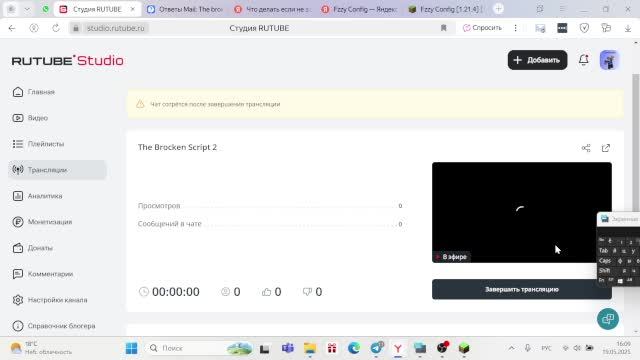Click the warning icon in chat notice
640x360 pixels.
[x=140, y=104]
